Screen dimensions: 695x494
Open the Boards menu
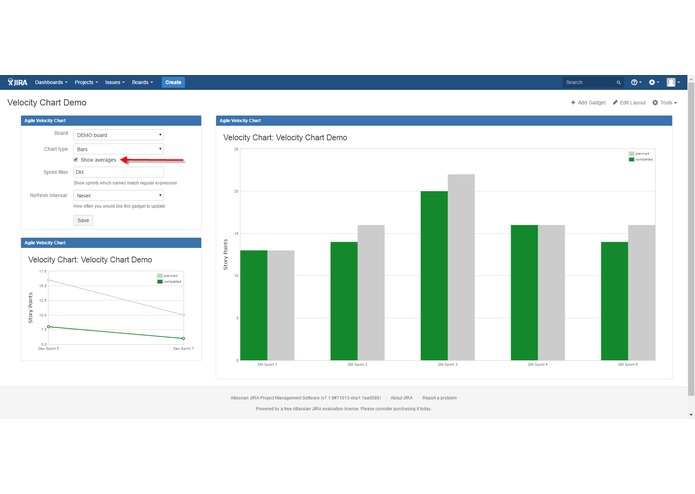(x=142, y=82)
